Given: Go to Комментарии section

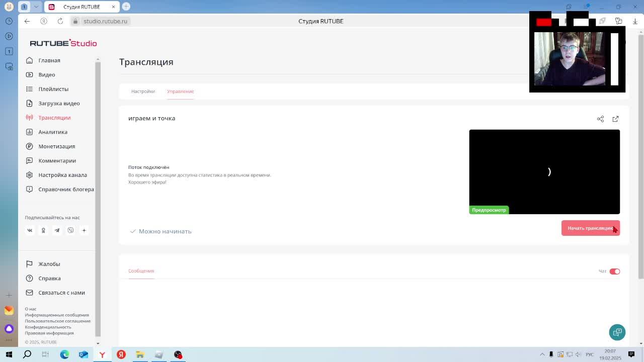Looking at the screenshot, I should click(x=57, y=160).
